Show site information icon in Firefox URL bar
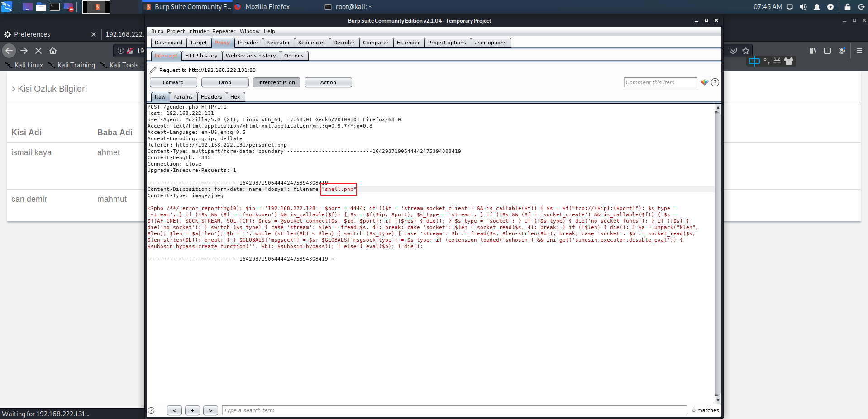Viewport: 868px width, 419px height. (121, 51)
